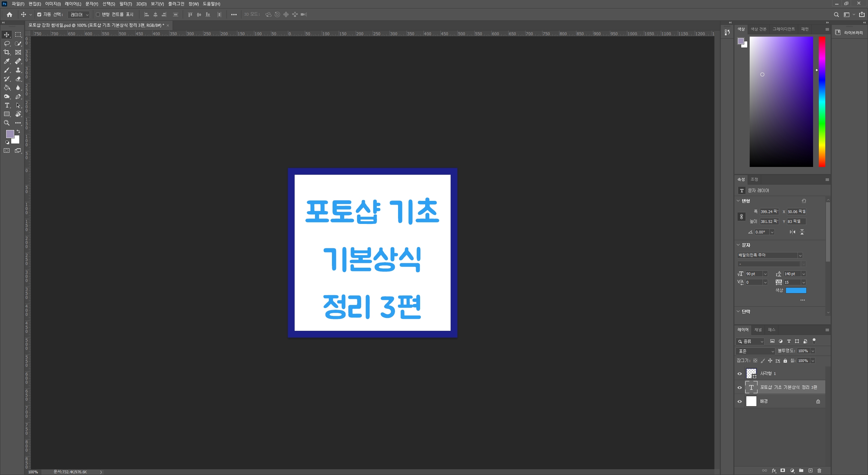Switch to the 채널 tab
The width and height of the screenshot is (868, 475).
pyautogui.click(x=758, y=330)
